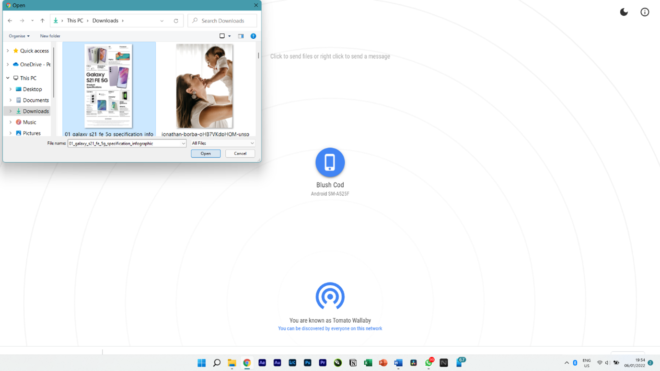Toggle the preview pane
This screenshot has width=660, height=371.
(241, 36)
